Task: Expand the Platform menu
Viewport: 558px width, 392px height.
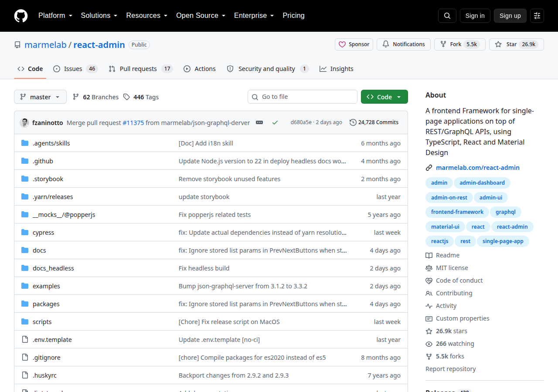Action: [x=55, y=16]
